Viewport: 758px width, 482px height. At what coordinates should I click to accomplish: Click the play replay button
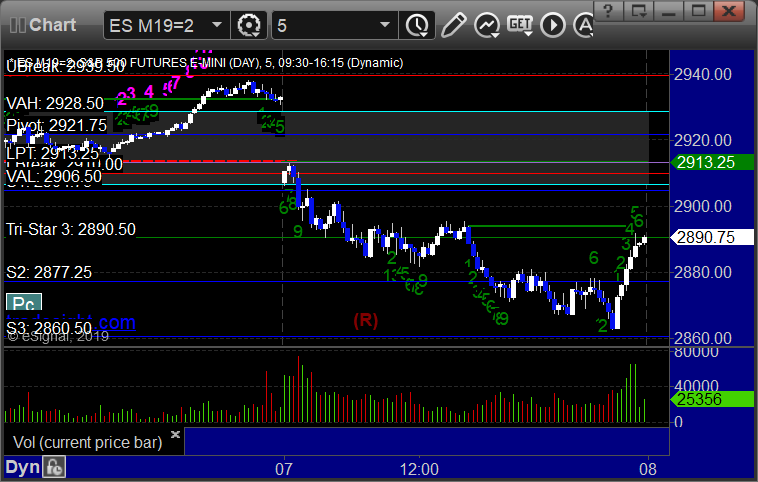(553, 25)
